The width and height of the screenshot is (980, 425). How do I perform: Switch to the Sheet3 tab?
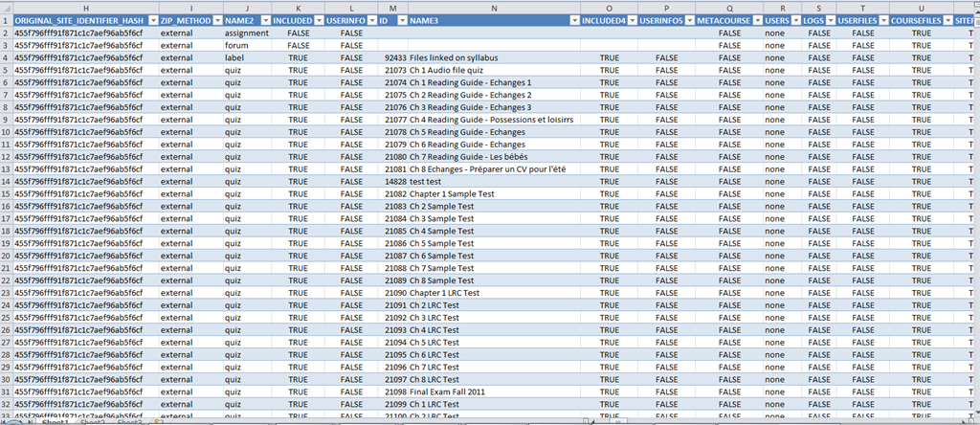tap(129, 421)
